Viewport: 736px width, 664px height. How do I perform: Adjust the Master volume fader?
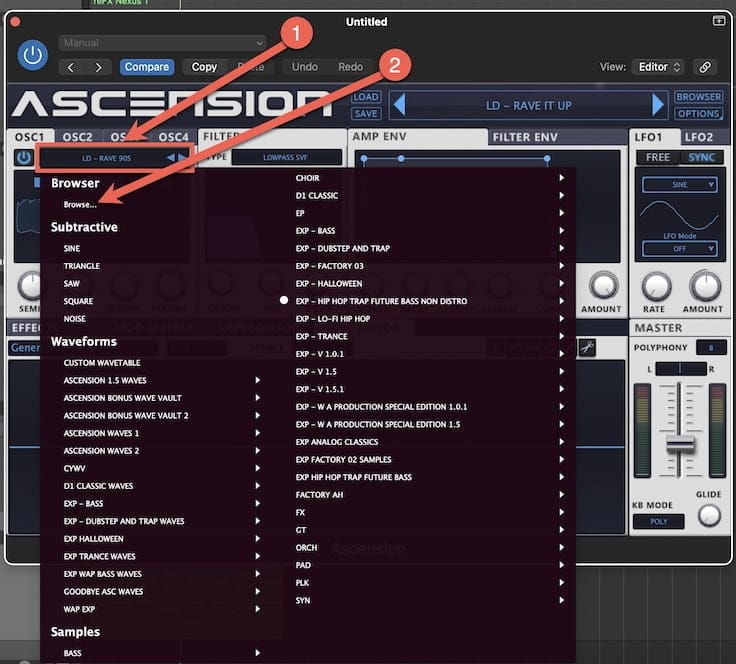[x=680, y=443]
